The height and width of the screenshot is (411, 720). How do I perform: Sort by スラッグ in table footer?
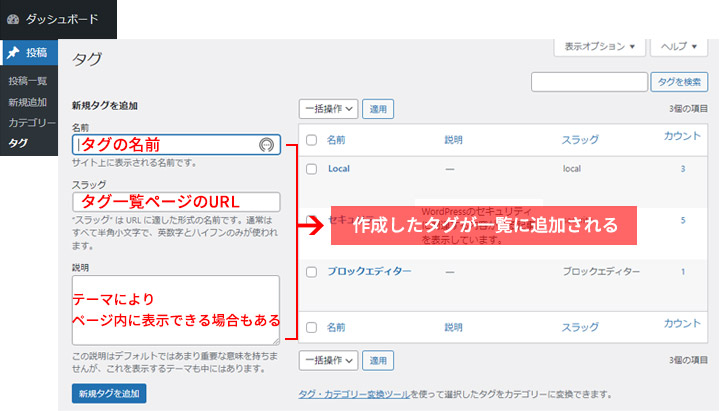(x=580, y=327)
